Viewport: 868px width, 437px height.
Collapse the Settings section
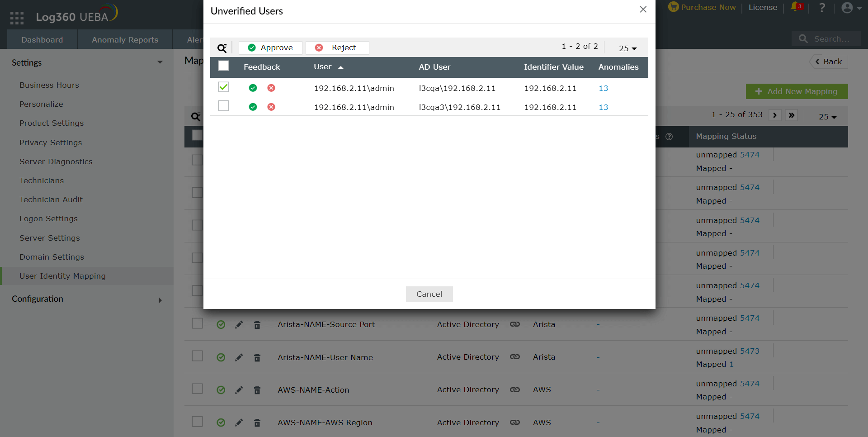(160, 62)
